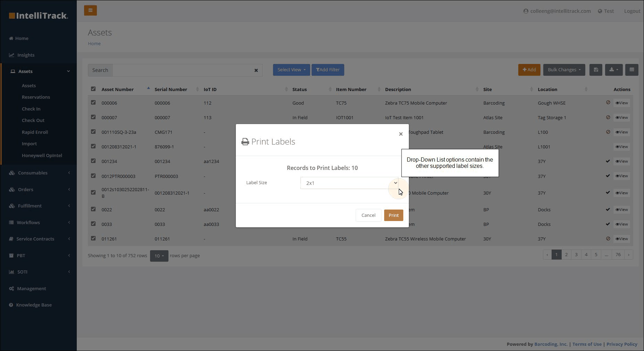Click Cancel in Print Labels dialog
This screenshot has height=351, width=644.
coord(368,215)
